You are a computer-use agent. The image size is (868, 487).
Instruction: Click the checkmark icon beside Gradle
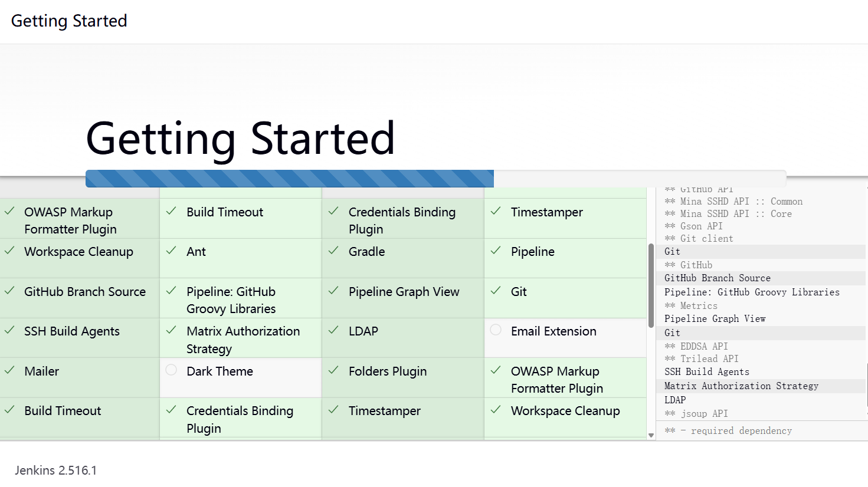[x=333, y=251]
